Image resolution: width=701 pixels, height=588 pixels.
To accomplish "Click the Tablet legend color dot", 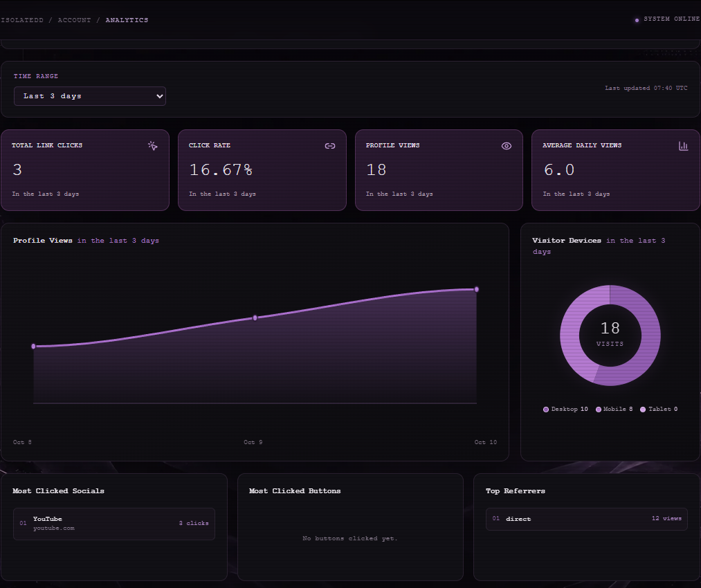I will tap(643, 410).
